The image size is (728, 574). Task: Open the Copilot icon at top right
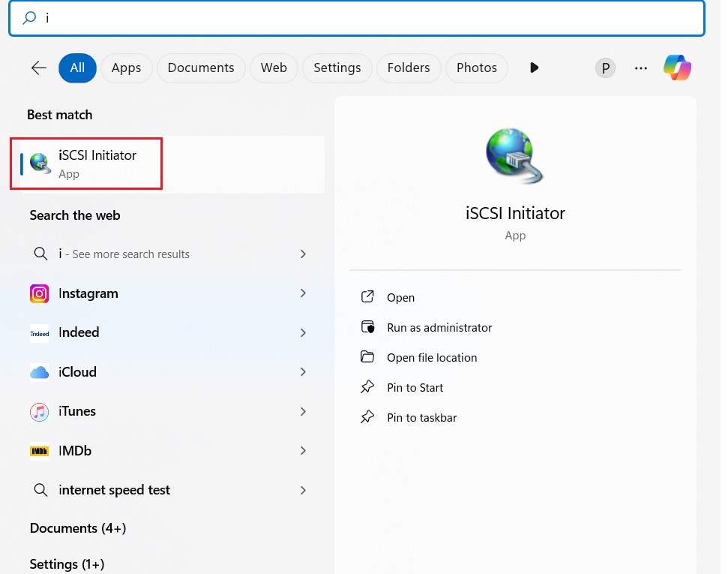click(677, 68)
